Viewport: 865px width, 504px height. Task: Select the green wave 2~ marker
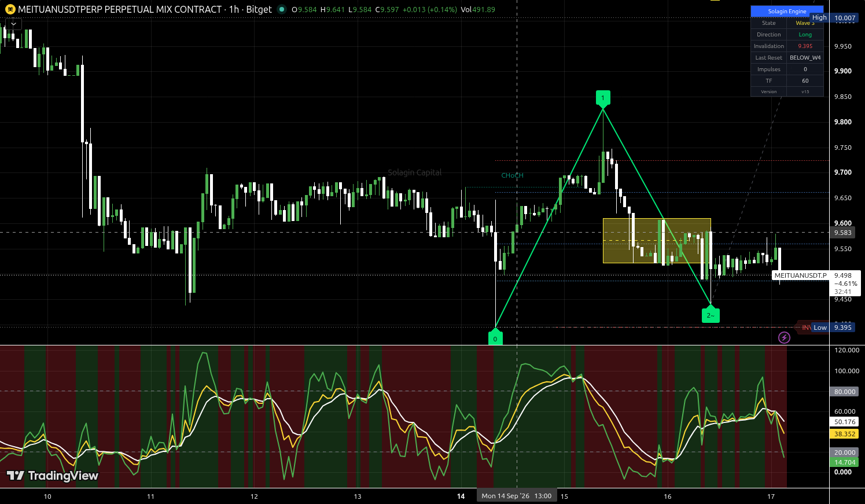click(x=711, y=314)
